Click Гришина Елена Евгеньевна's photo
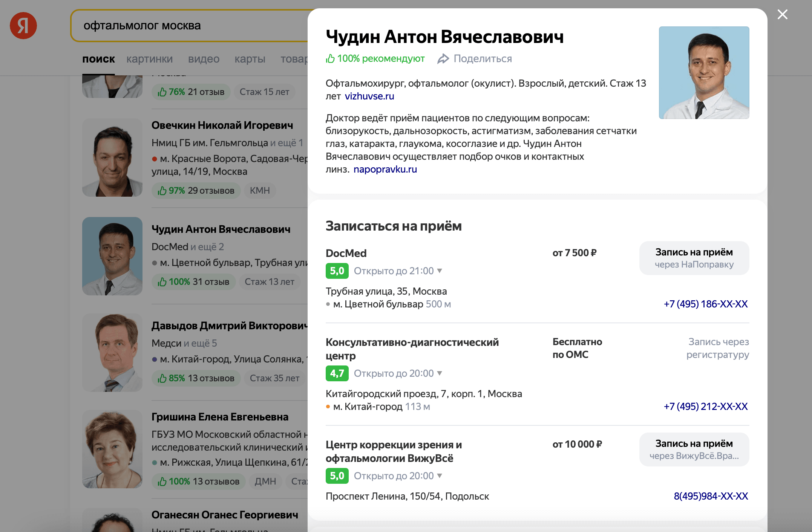This screenshot has height=532, width=812. [112, 449]
